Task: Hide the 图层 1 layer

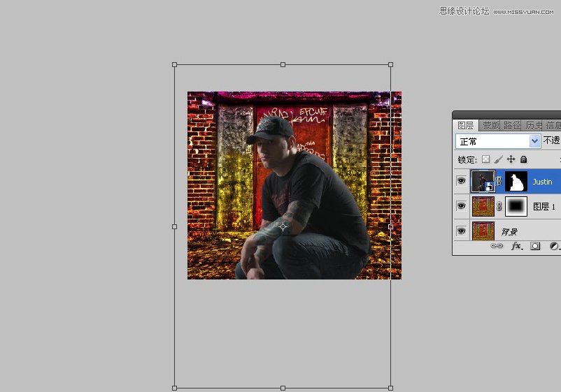Action: coord(461,206)
